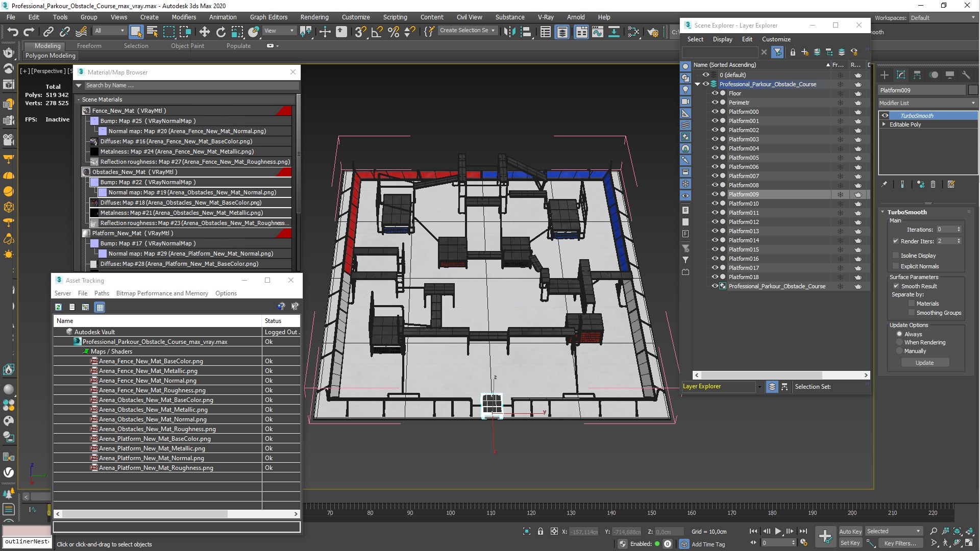The height and width of the screenshot is (551, 980).
Task: Open the Select by Name tool
Action: click(x=152, y=32)
